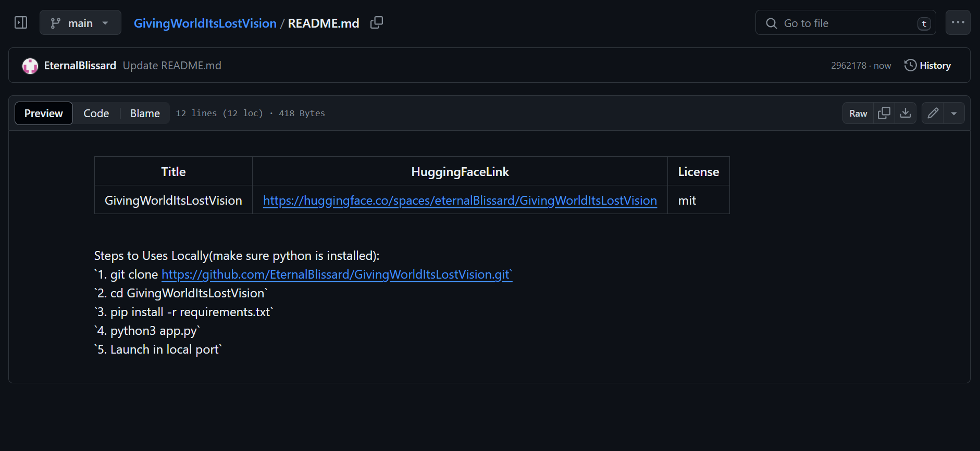Click the search magnifier icon
980x451 pixels.
(771, 23)
